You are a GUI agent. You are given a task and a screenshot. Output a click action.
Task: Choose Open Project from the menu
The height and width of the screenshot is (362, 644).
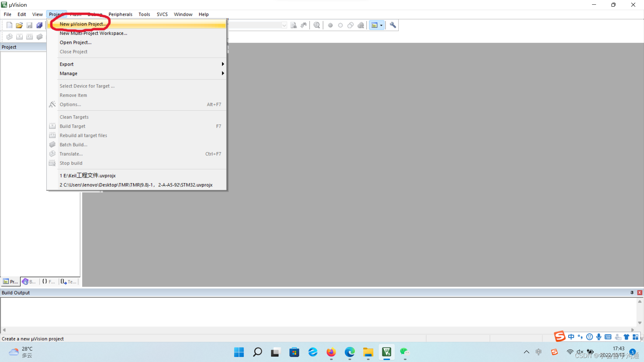[75, 42]
